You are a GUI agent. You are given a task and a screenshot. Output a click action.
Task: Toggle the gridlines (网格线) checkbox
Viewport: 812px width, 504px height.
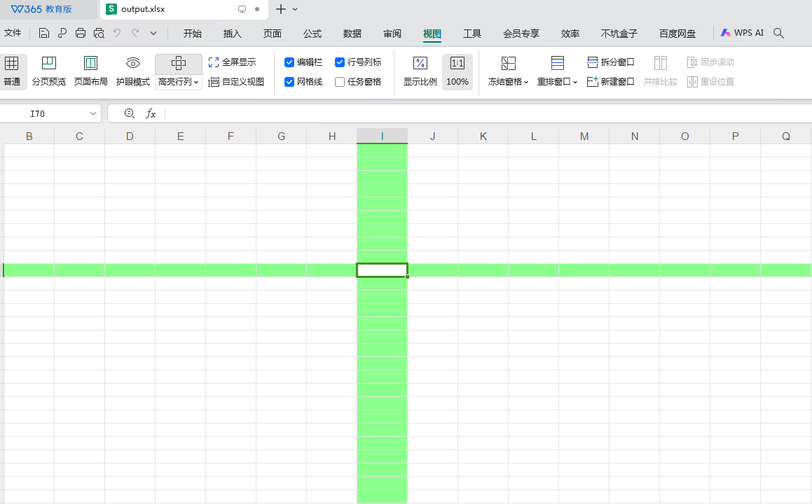point(289,82)
